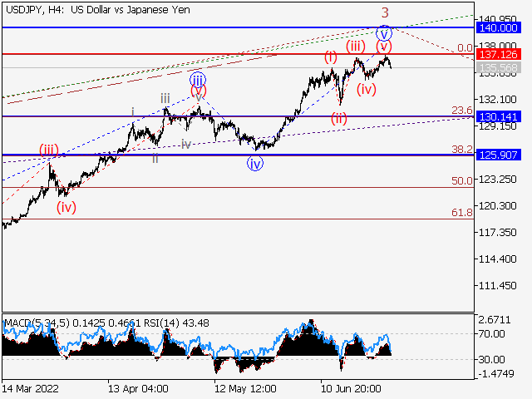
Task: Click the 117.350 price axis label
Action: 497,233
